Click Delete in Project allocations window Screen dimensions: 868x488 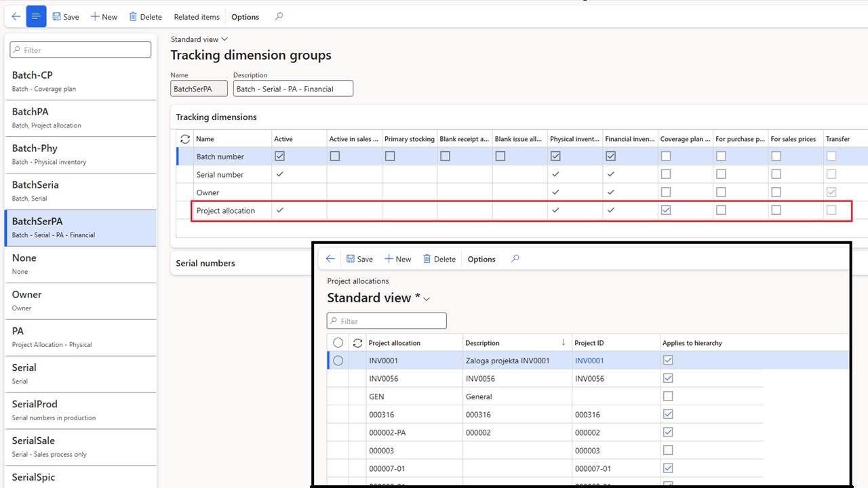pyautogui.click(x=439, y=259)
